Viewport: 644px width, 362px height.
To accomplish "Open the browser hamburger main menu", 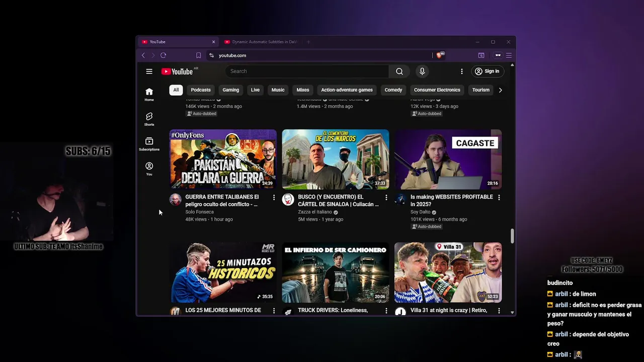I will pyautogui.click(x=509, y=55).
